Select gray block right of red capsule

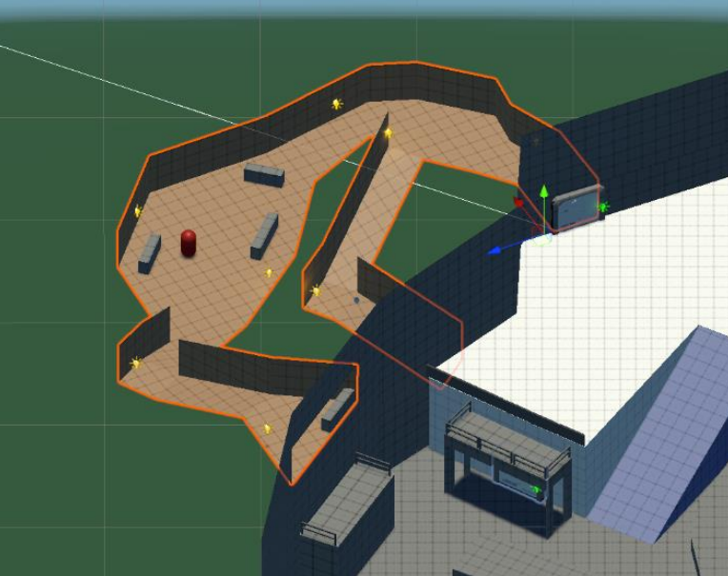(x=264, y=235)
